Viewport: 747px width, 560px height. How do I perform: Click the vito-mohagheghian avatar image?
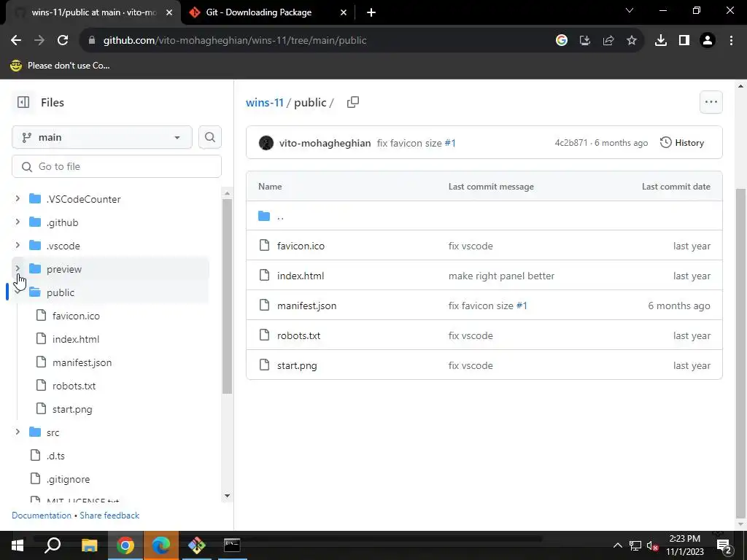tap(266, 143)
